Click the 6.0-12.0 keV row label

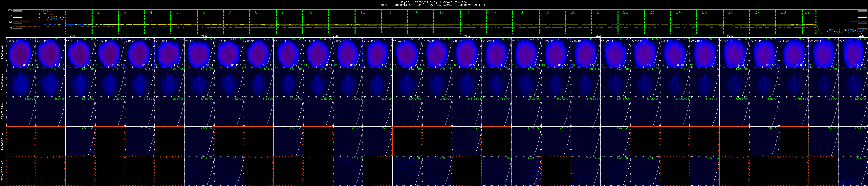pyautogui.click(x=3, y=82)
